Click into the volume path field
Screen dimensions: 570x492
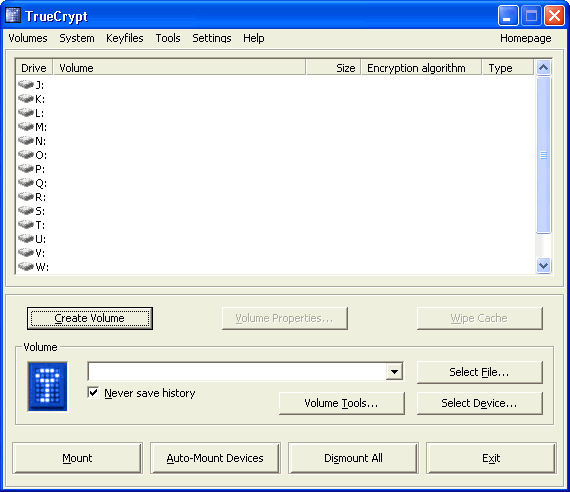[x=237, y=372]
